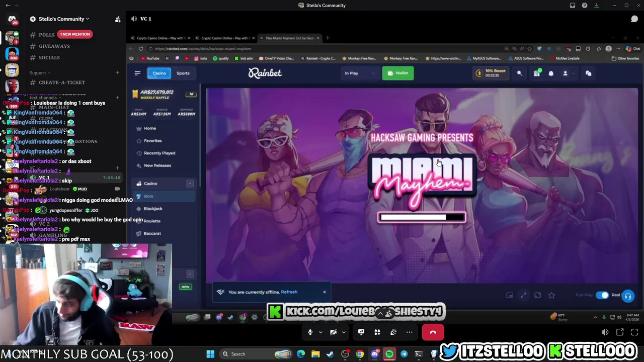Open Rainbet live support headset button
This screenshot has width=644, height=362.
pyautogui.click(x=628, y=296)
